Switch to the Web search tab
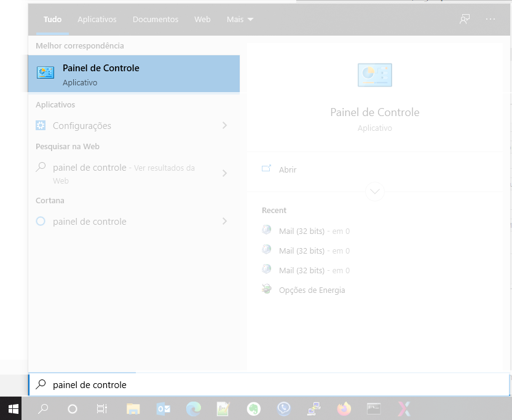 (202, 19)
